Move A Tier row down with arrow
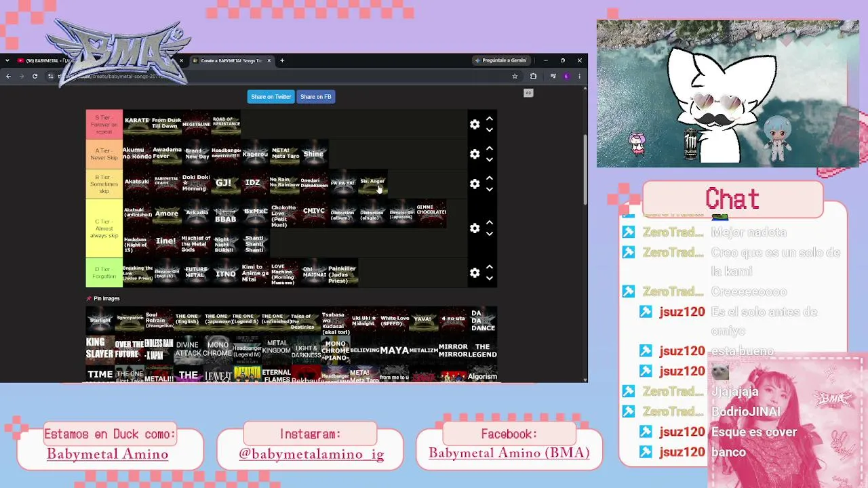The height and width of the screenshot is (488, 868). [x=489, y=159]
